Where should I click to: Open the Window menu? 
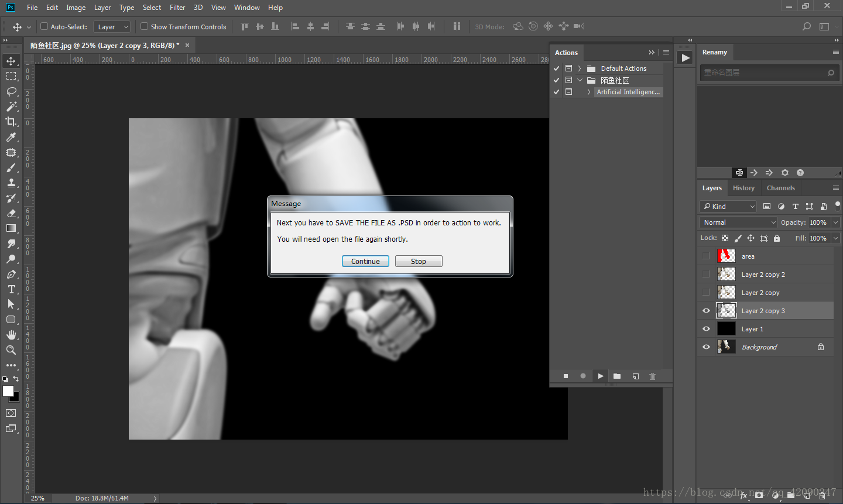click(x=246, y=8)
